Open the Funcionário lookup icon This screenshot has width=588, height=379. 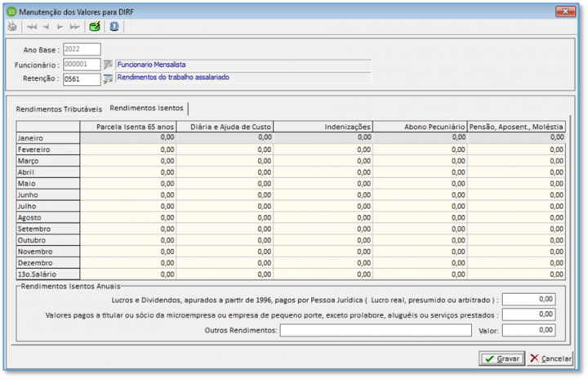click(x=108, y=65)
